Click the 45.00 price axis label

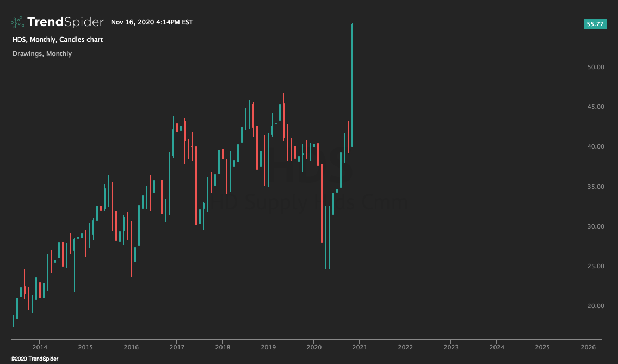click(x=596, y=107)
